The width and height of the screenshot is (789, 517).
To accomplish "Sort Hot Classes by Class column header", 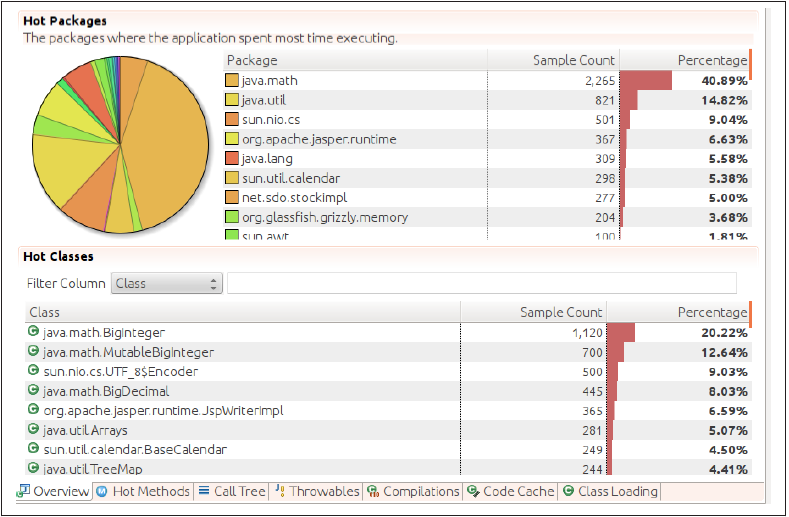I will 243,313.
